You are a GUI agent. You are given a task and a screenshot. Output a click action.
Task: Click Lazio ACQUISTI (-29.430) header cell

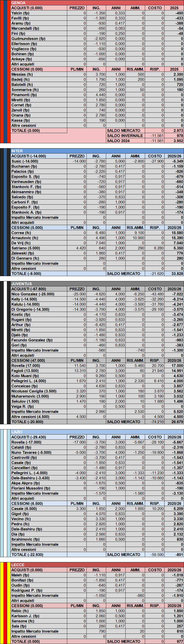point(39,437)
